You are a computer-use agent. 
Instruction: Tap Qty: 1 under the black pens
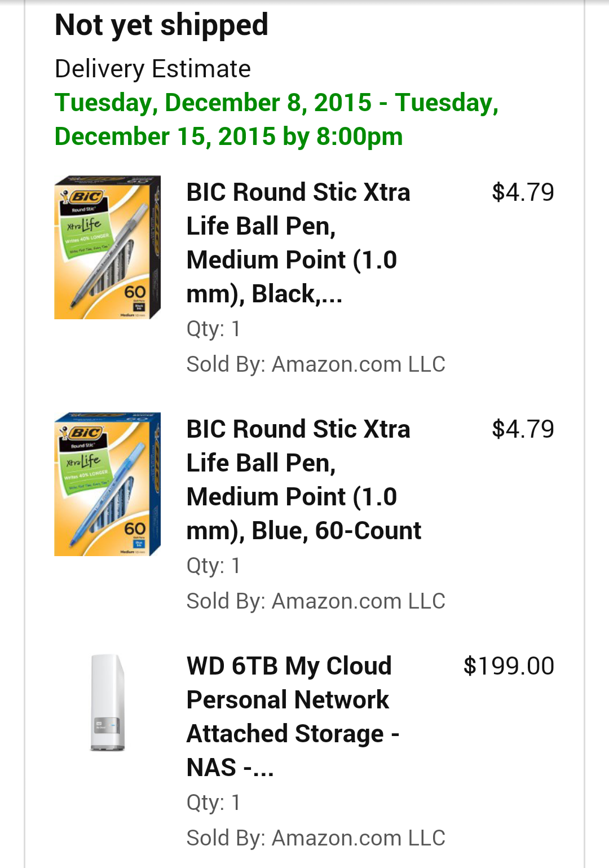pos(213,329)
